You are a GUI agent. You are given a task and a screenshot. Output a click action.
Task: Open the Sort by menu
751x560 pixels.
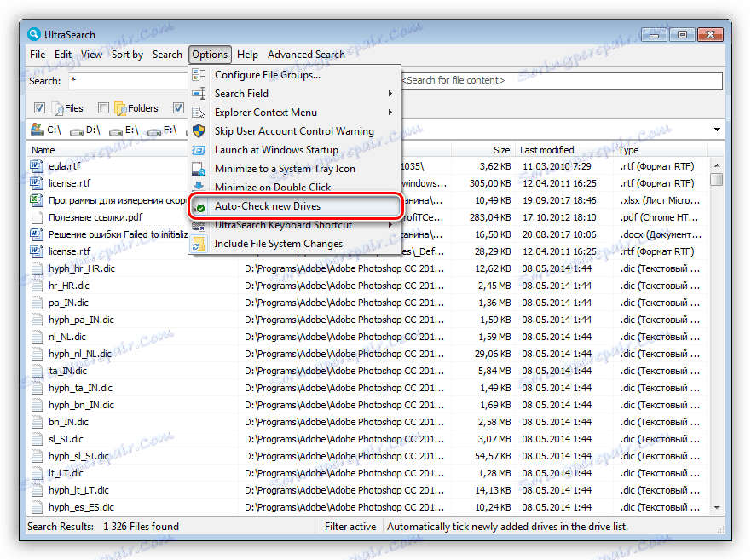click(127, 55)
